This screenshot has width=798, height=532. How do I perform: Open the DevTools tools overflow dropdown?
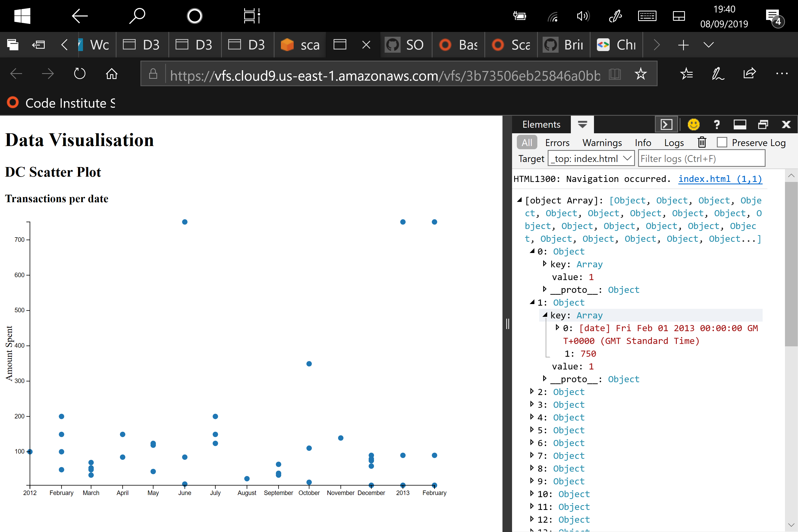582,124
